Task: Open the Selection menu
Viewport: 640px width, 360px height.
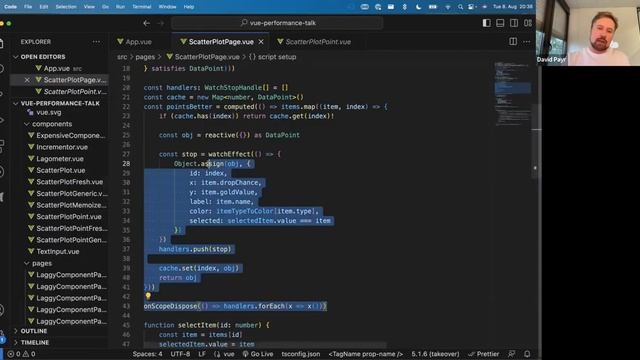Action: point(66,7)
